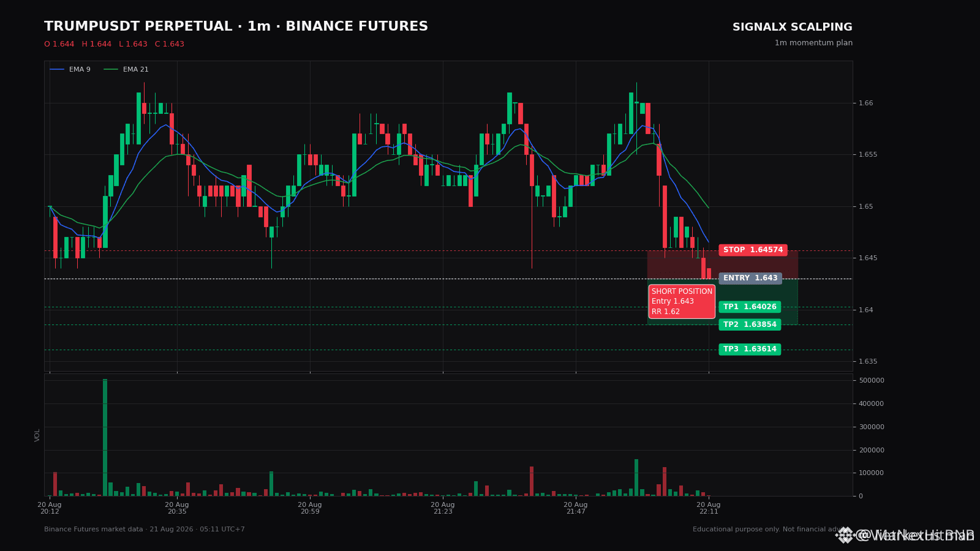Click 'Entry 1.643' line in position box
Image resolution: width=980 pixels, height=551 pixels.
point(673,301)
